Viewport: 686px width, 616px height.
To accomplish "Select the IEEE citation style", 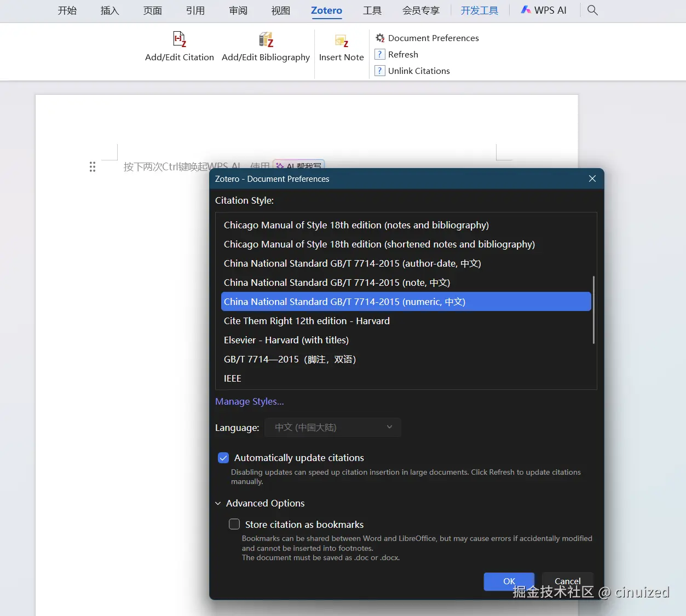I will click(x=406, y=378).
